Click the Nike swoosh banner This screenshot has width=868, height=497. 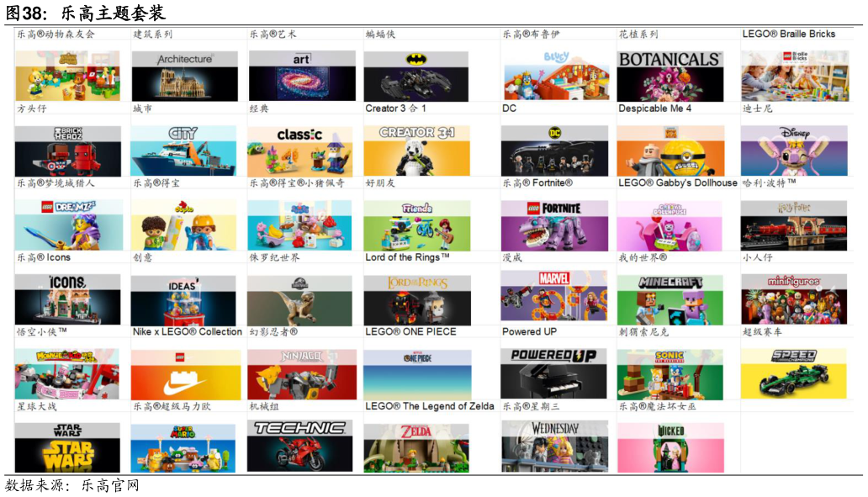click(x=185, y=374)
